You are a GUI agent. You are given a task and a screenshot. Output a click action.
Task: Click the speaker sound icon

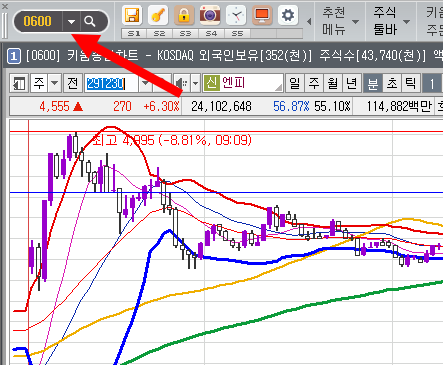coord(182,83)
